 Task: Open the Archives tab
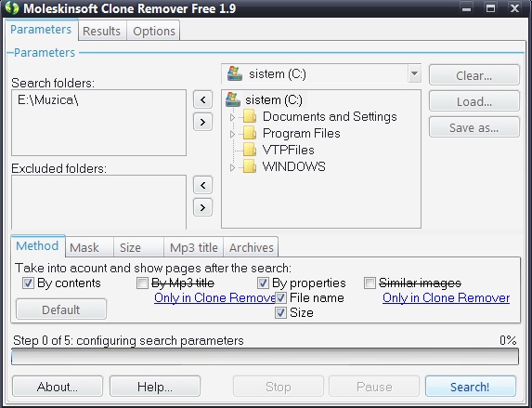click(x=251, y=247)
